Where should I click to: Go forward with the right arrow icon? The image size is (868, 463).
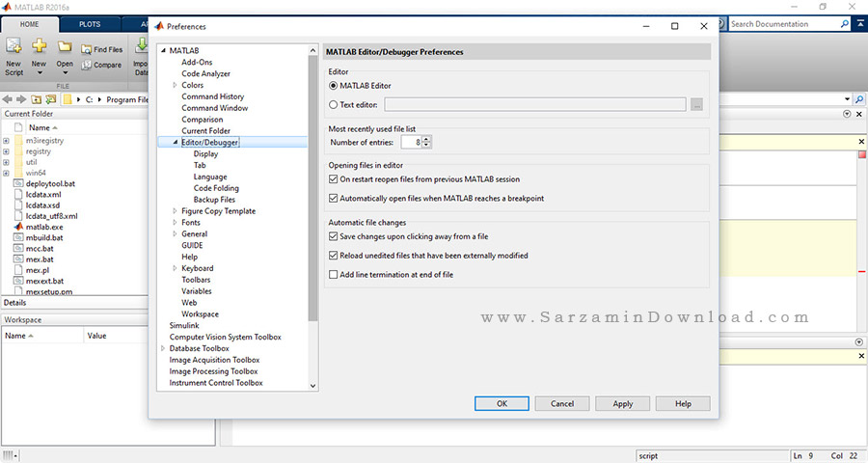(x=21, y=99)
